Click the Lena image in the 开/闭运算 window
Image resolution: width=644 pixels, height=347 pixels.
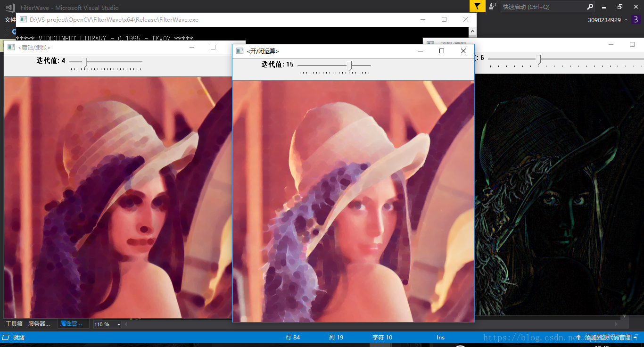point(354,201)
